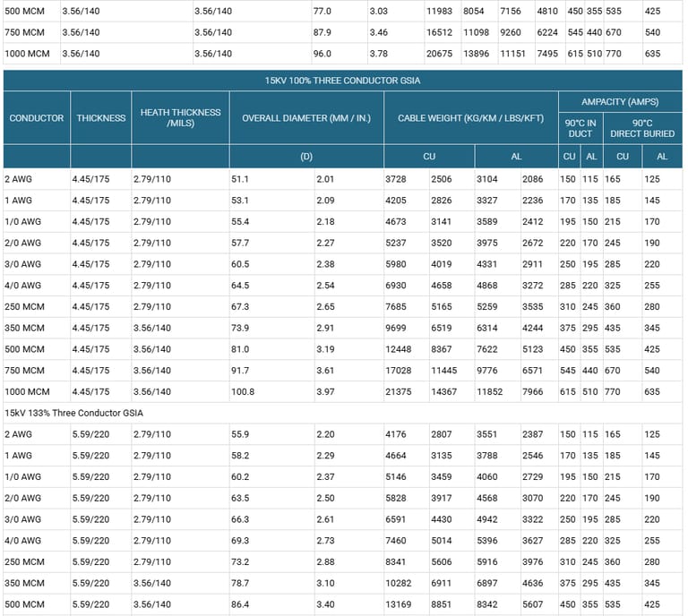This screenshot has height=616, width=688.
Task: Select the AMPACITY (AMPS) header cell
Action: (x=620, y=102)
